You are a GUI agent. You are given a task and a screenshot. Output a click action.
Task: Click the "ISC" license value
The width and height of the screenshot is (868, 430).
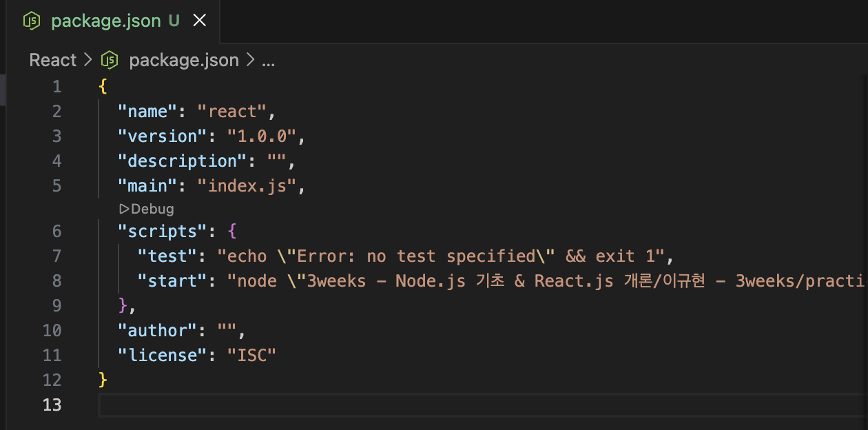tap(251, 356)
